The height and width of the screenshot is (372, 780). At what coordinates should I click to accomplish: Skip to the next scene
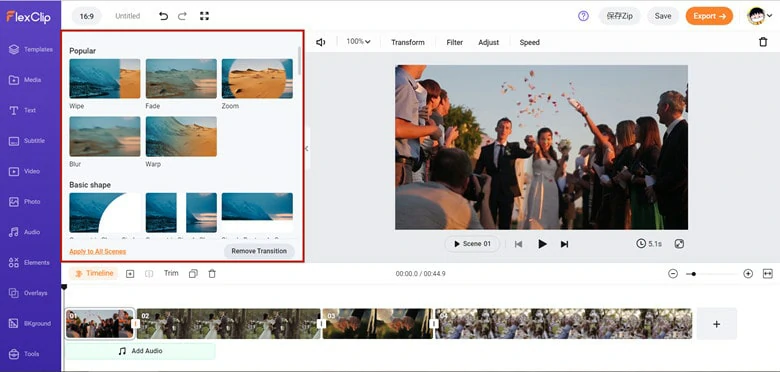pyautogui.click(x=564, y=244)
